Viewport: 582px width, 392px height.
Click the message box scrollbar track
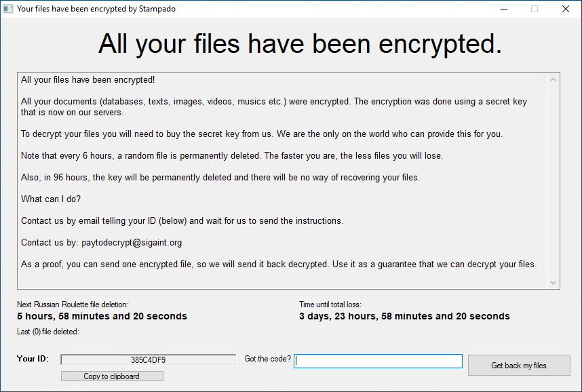pos(553,181)
